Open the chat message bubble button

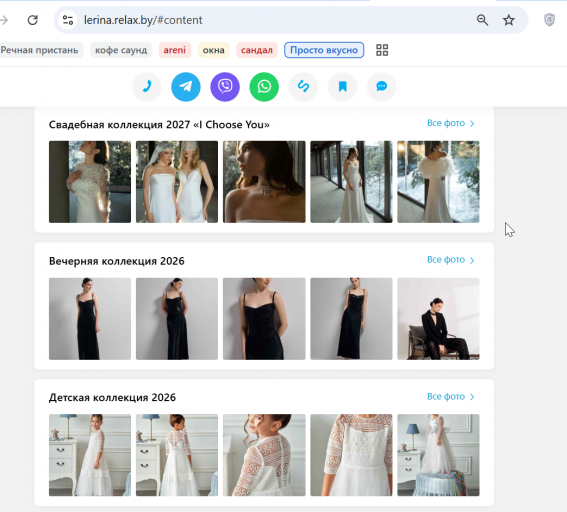[x=381, y=87]
